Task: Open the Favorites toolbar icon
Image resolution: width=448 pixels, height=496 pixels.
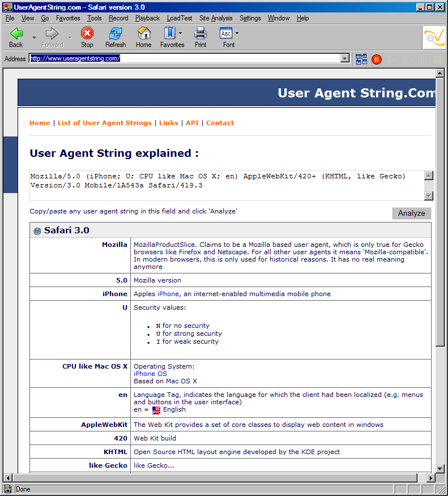Action: coord(169,33)
